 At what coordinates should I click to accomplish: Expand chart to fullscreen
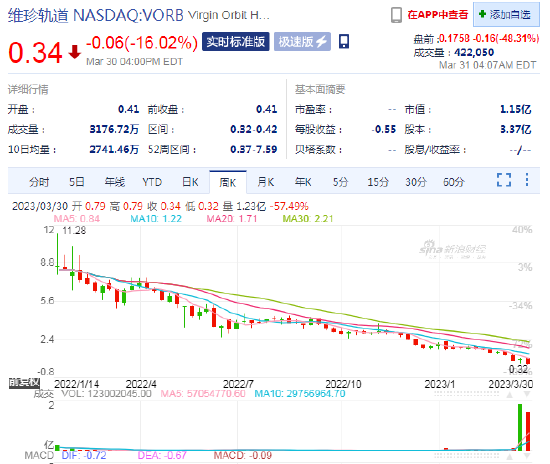tap(504, 180)
